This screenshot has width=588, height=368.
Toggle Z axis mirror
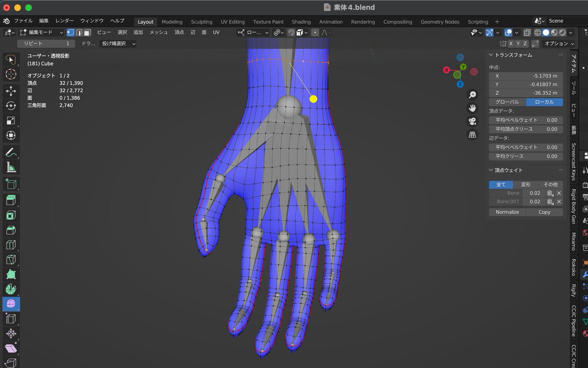click(x=525, y=44)
